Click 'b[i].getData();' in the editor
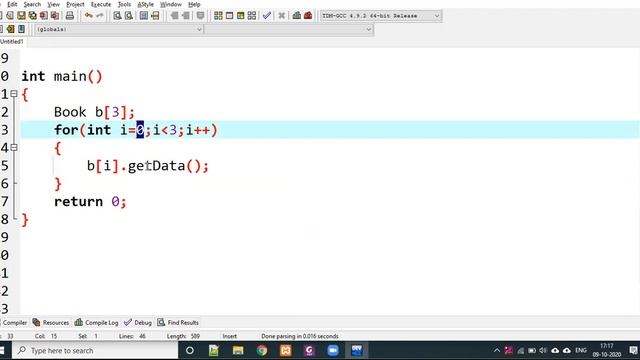Viewport: 640px width, 360px height. [148, 166]
